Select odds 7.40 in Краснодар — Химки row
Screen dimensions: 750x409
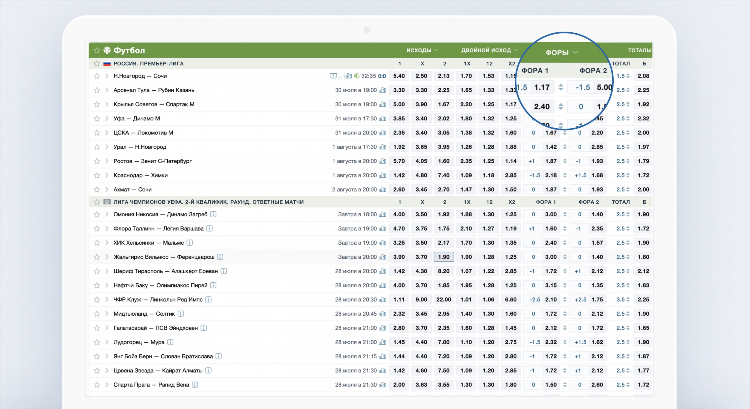pyautogui.click(x=444, y=175)
